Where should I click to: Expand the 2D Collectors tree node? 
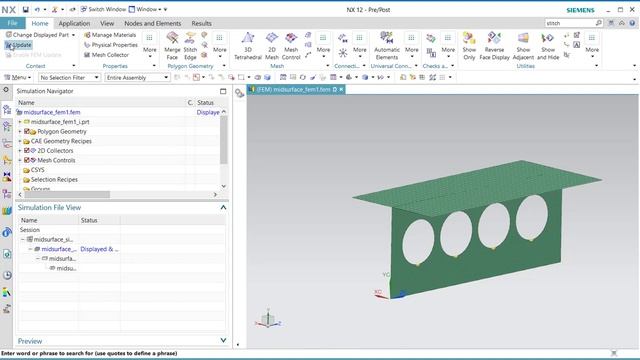point(20,151)
